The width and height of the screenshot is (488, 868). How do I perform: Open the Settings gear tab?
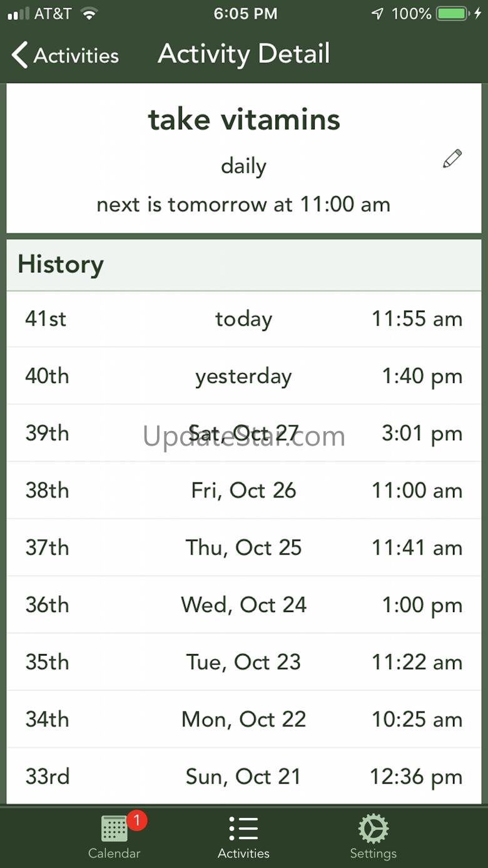click(x=373, y=837)
